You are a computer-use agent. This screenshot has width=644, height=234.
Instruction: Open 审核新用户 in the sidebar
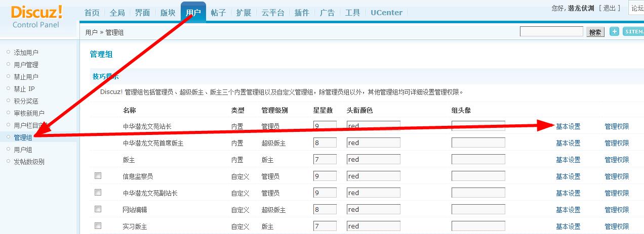29,113
